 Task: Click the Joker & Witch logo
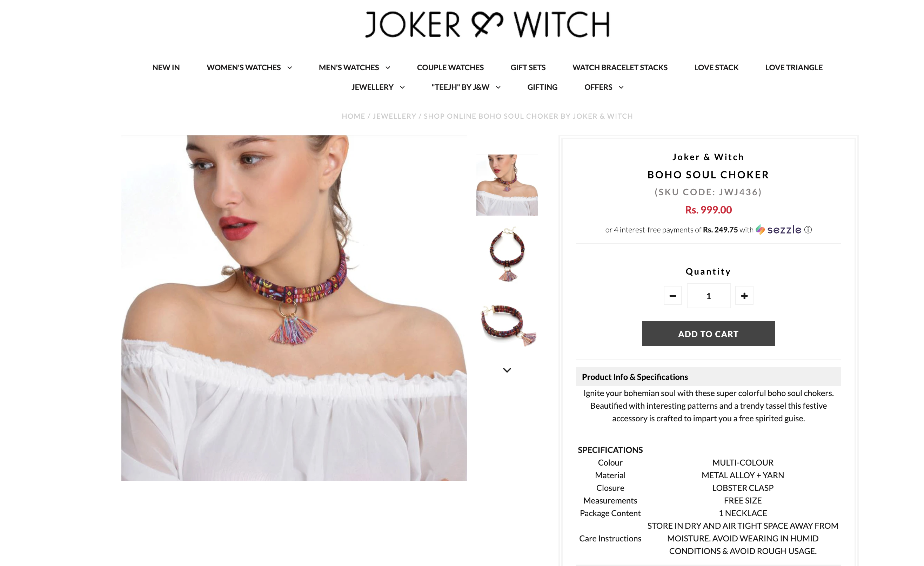488,24
